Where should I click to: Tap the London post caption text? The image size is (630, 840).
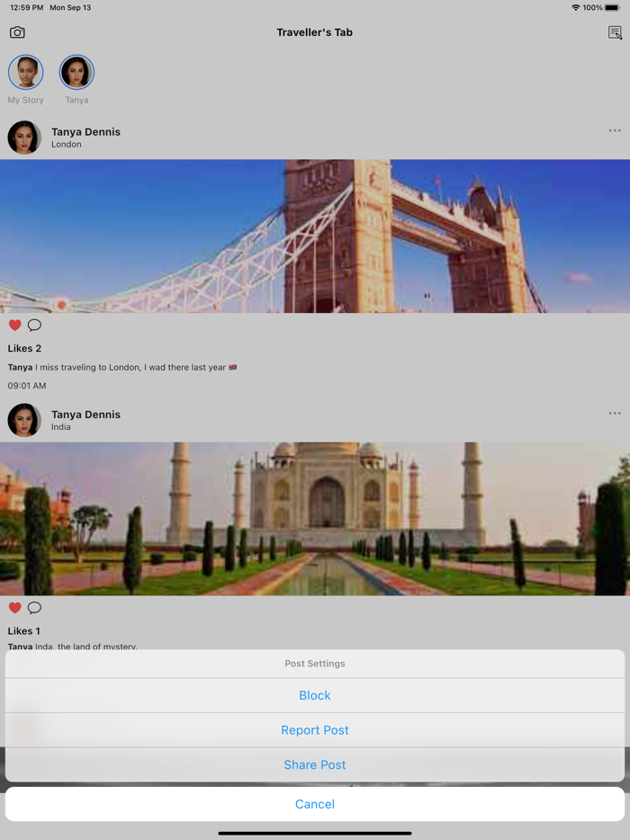pyautogui.click(x=122, y=368)
